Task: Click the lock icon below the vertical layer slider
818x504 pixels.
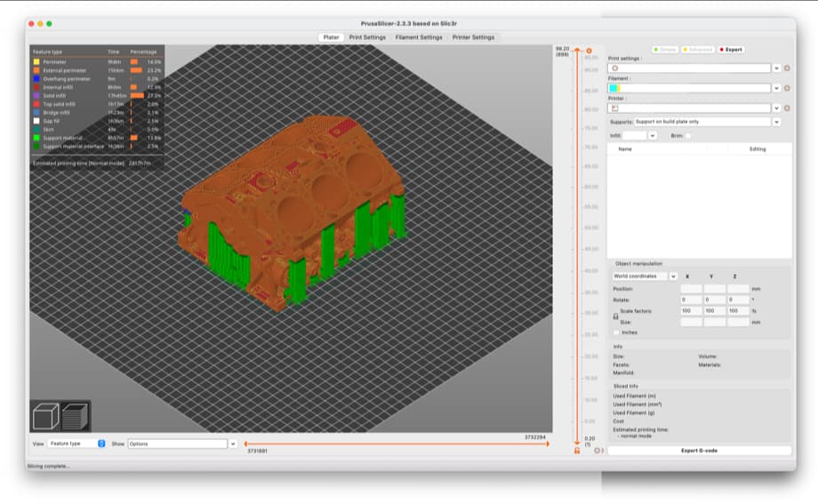Action: pyautogui.click(x=577, y=451)
